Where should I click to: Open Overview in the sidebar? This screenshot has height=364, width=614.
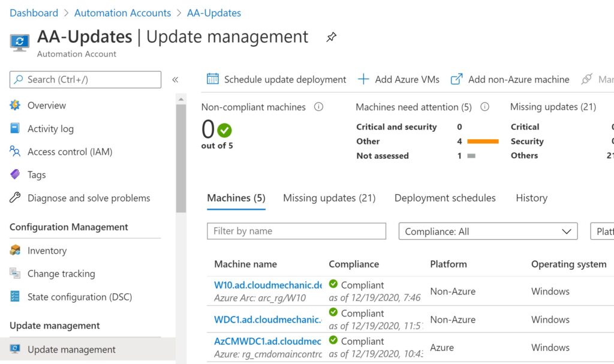47,106
